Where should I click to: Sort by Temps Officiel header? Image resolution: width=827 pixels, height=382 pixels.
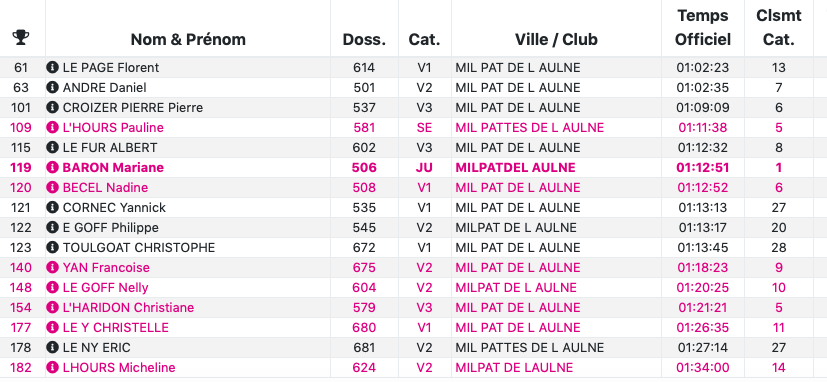click(x=703, y=27)
